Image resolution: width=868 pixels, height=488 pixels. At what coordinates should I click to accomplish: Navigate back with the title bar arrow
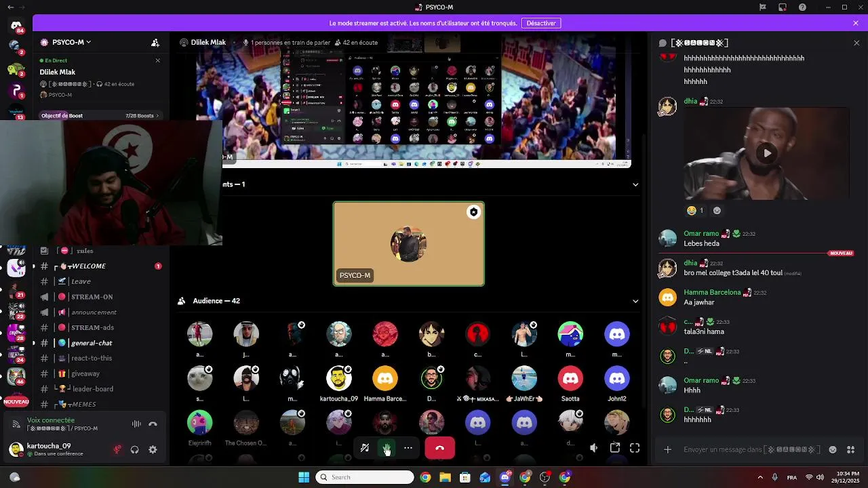[10, 7]
